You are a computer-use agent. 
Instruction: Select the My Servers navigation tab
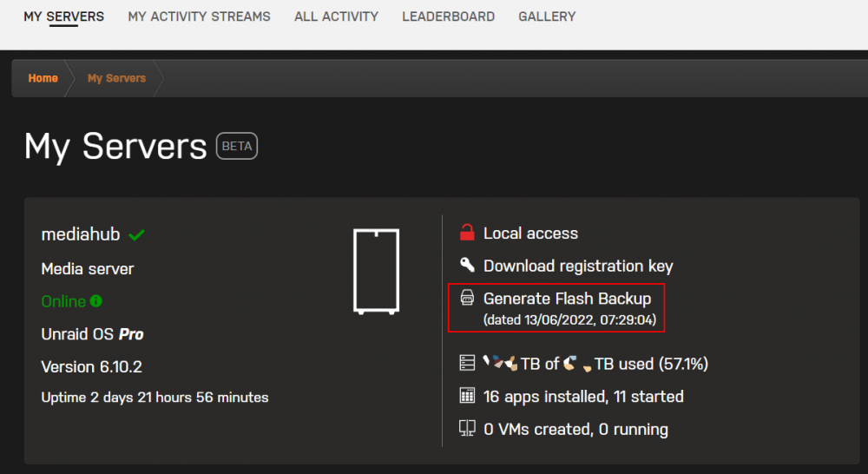63,16
